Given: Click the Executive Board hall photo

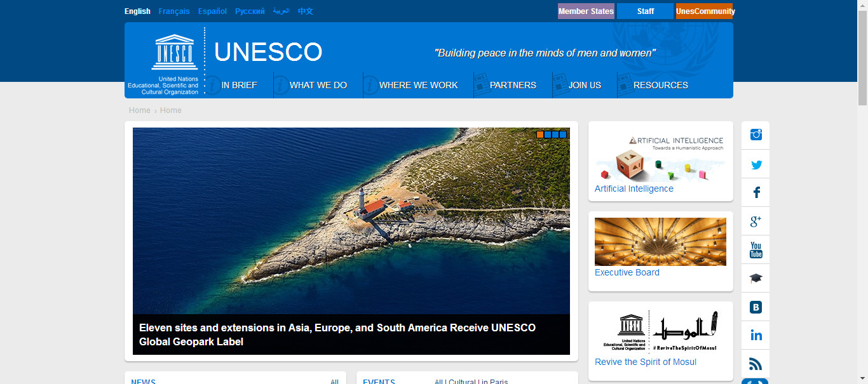Looking at the screenshot, I should pyautogui.click(x=660, y=242).
